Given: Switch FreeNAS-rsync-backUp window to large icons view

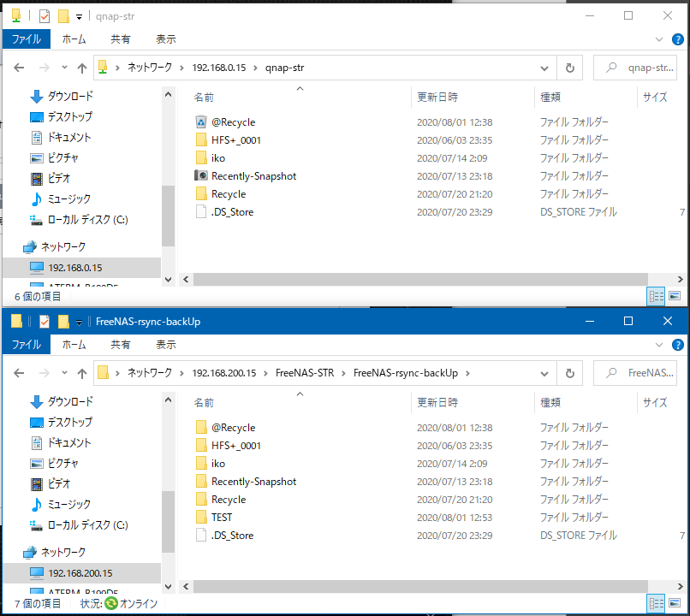Looking at the screenshot, I should point(675,603).
